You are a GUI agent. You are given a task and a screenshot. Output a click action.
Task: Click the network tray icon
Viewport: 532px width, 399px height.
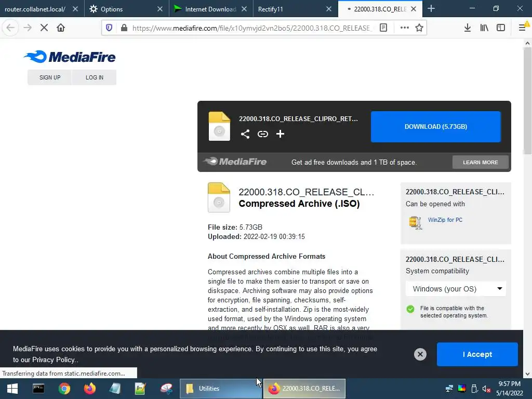449,389
